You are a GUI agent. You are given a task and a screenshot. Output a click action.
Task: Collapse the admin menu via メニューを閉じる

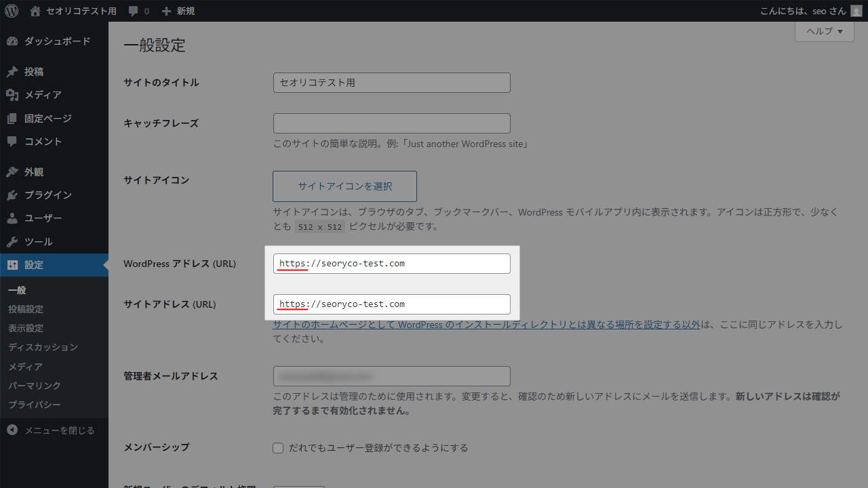coord(51,430)
